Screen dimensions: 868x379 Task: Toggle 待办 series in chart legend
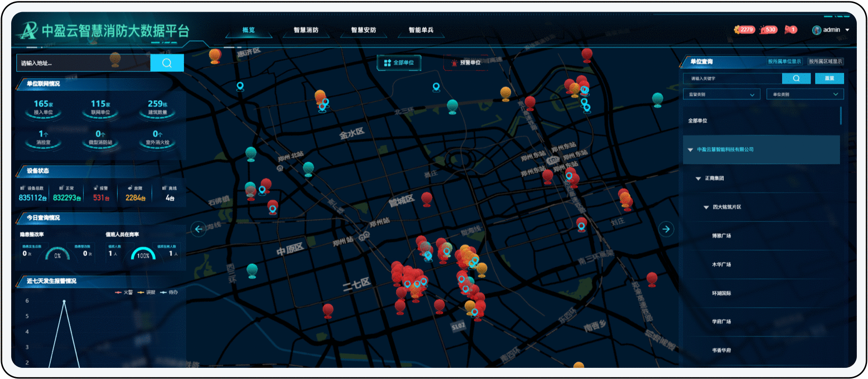tap(169, 293)
